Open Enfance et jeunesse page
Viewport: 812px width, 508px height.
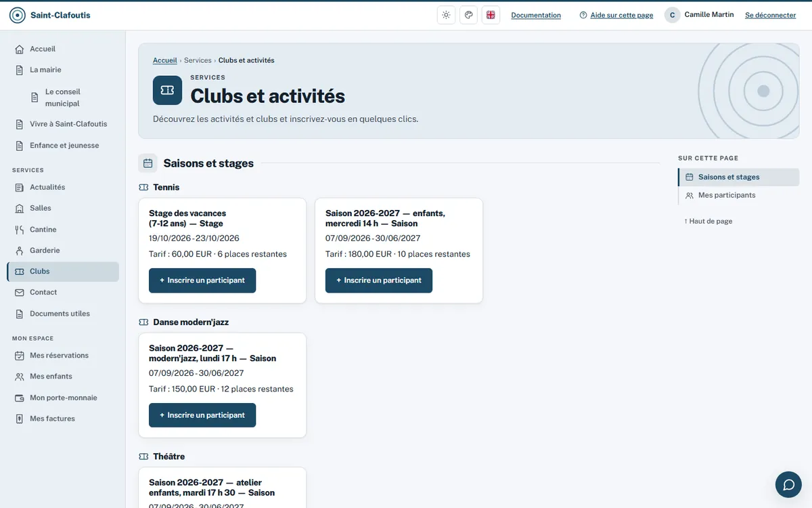(63, 146)
